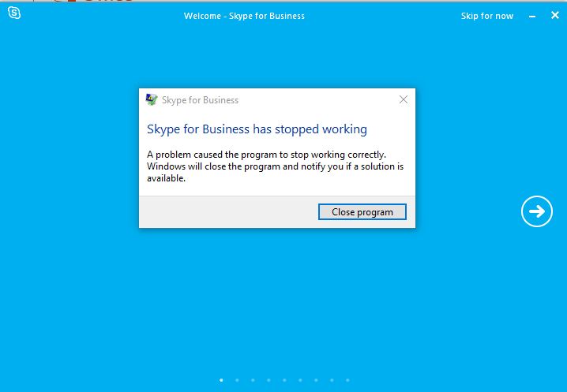The height and width of the screenshot is (392, 567).
Task: Select the first welcome page dot
Action: point(221,380)
